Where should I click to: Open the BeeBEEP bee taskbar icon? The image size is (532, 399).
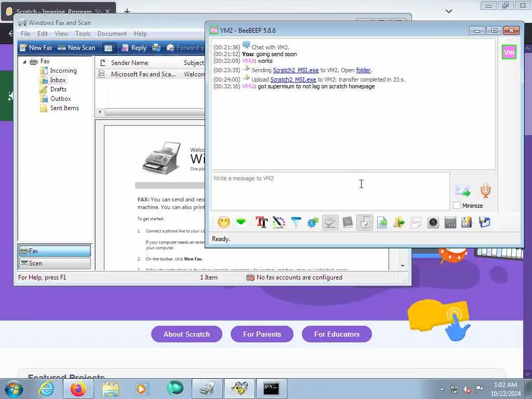point(240,389)
